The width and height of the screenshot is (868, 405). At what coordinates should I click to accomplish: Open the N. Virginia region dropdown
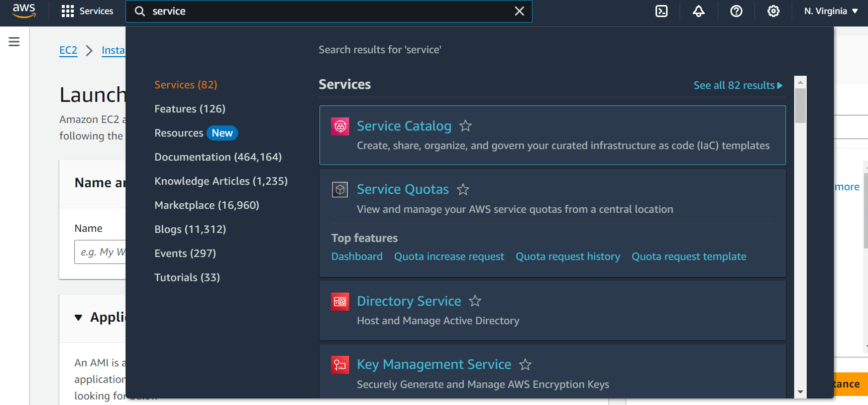point(831,11)
